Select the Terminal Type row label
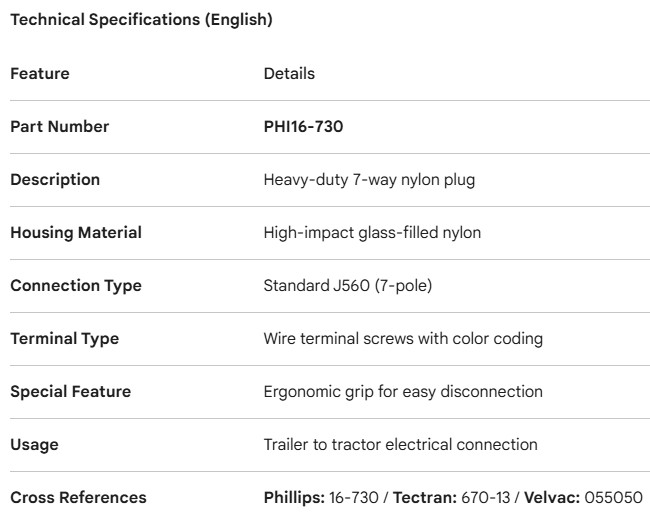Screen dimensions: 650x521 [x=64, y=339]
